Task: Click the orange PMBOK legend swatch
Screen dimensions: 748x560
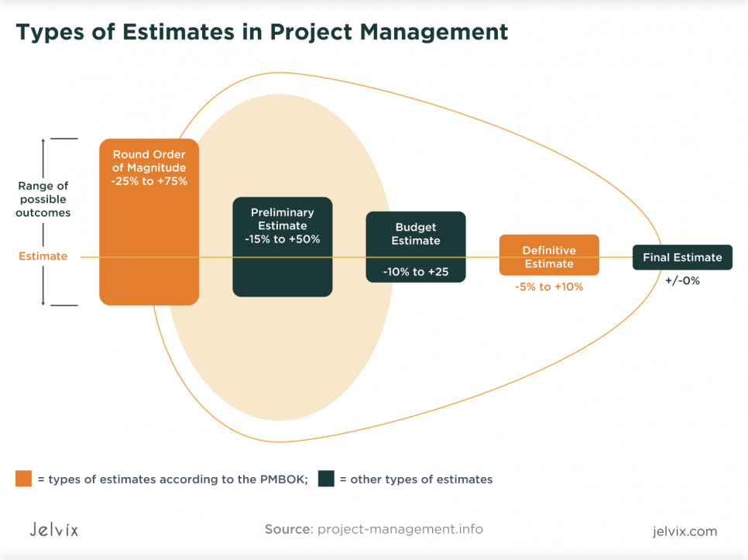Action: pyautogui.click(x=23, y=479)
